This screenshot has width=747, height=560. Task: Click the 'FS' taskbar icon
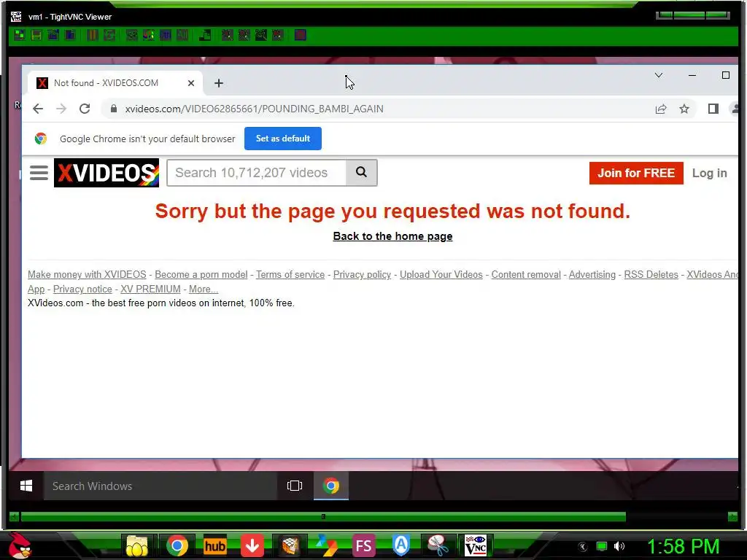[363, 545]
